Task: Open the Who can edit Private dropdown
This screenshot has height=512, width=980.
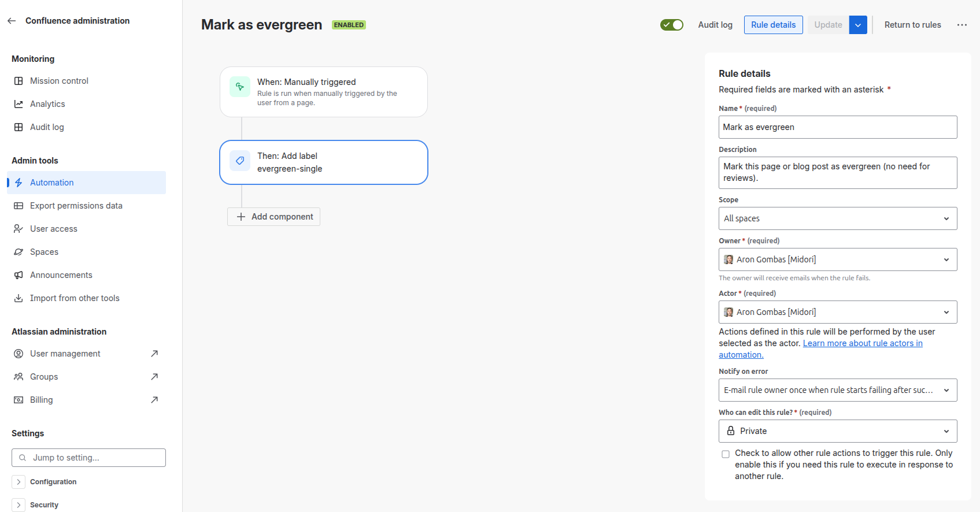Action: [837, 431]
